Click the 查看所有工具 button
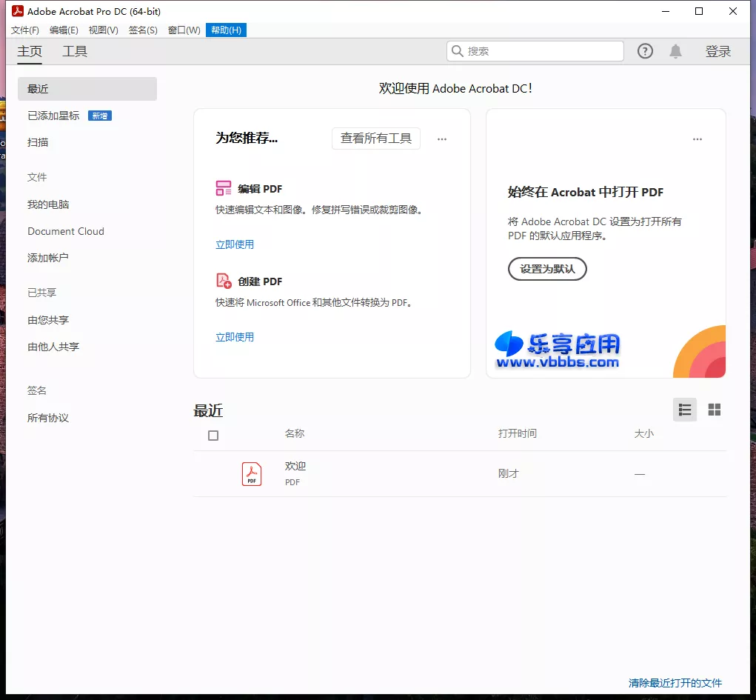This screenshot has height=700, width=756. [376, 139]
